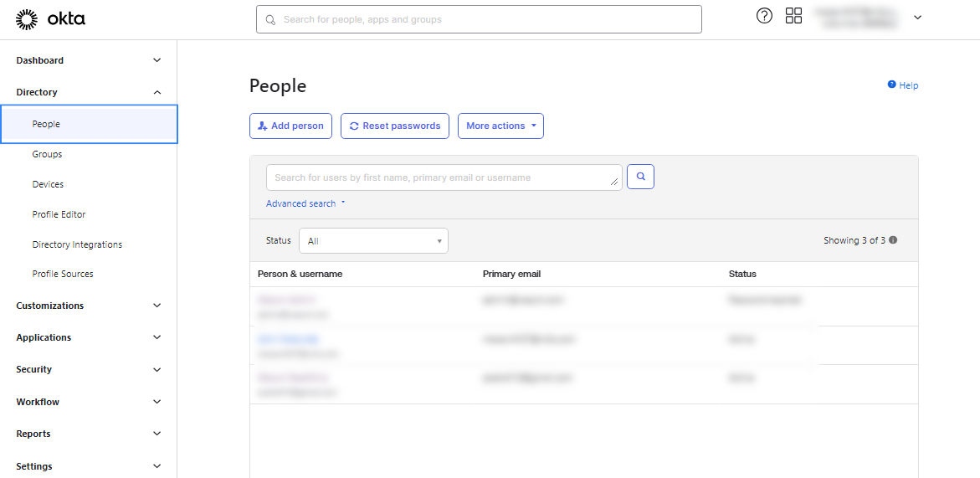Expand the Applications section
The height and width of the screenshot is (478, 980).
pos(156,337)
